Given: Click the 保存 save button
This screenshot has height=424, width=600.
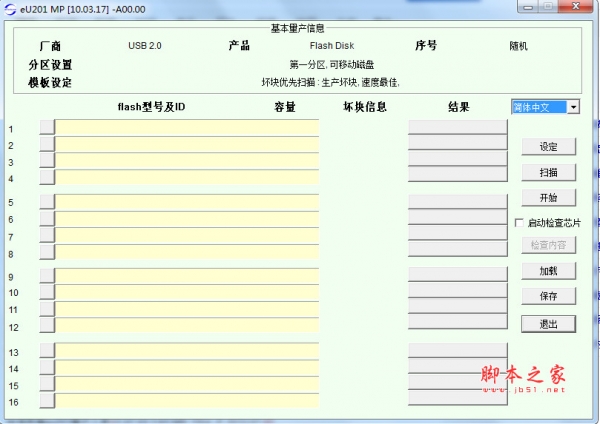Looking at the screenshot, I should click(548, 296).
